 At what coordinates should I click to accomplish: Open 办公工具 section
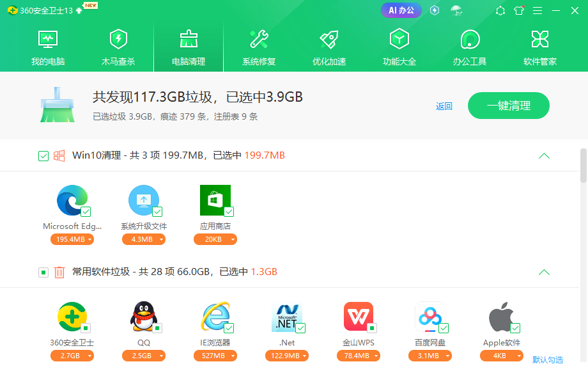(470, 48)
